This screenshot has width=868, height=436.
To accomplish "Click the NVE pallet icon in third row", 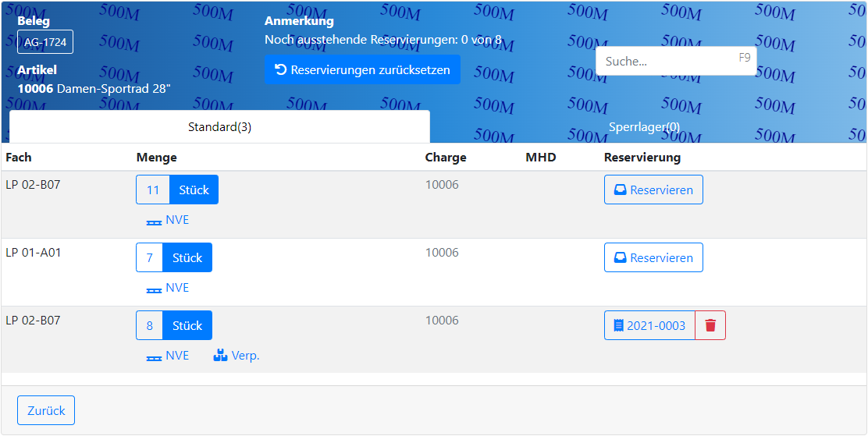I will [x=154, y=356].
